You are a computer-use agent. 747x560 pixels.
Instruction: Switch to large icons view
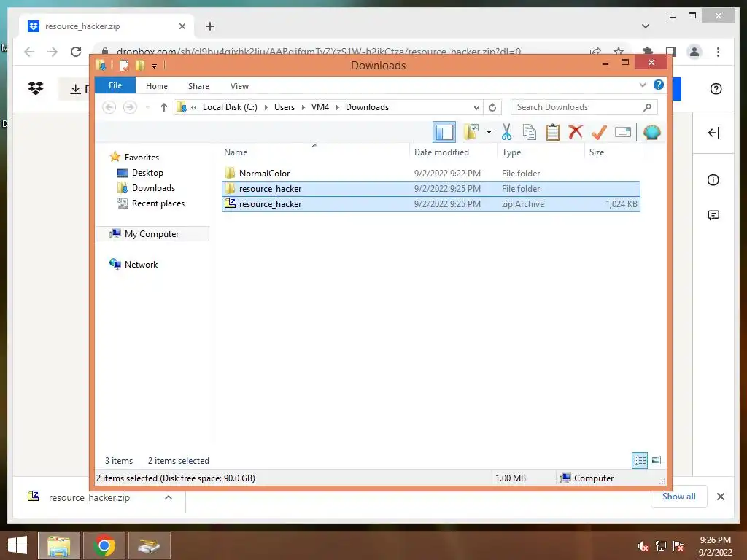[656, 460]
